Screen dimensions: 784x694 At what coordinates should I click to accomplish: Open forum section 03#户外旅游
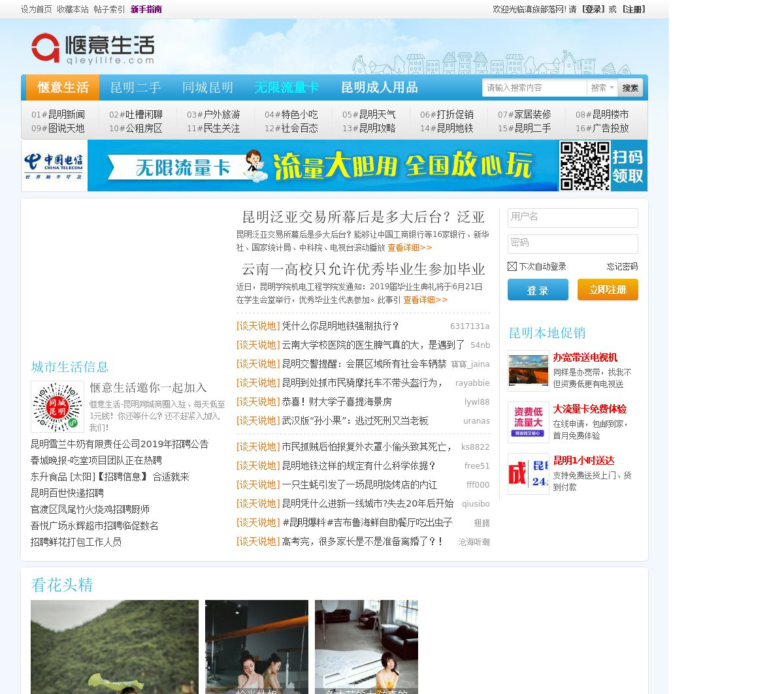pyautogui.click(x=214, y=114)
